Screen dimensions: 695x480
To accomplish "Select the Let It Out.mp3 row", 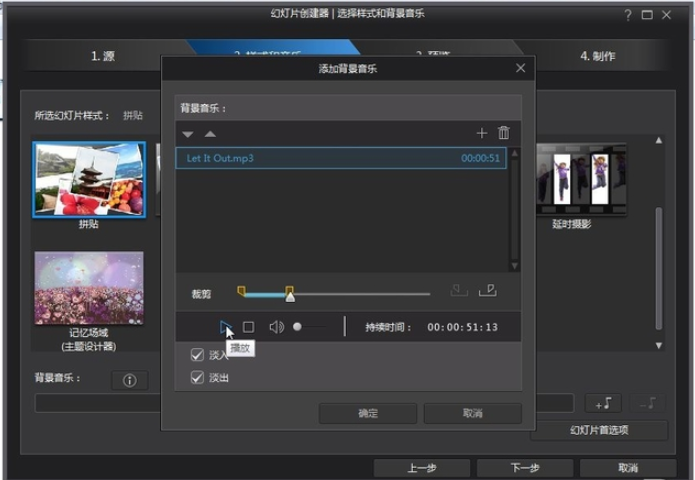I will (341, 158).
